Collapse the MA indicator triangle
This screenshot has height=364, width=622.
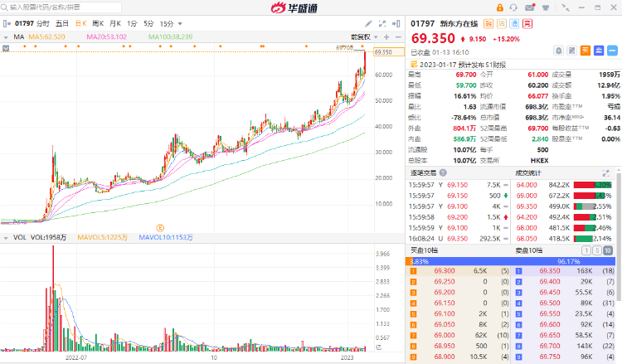(6, 37)
